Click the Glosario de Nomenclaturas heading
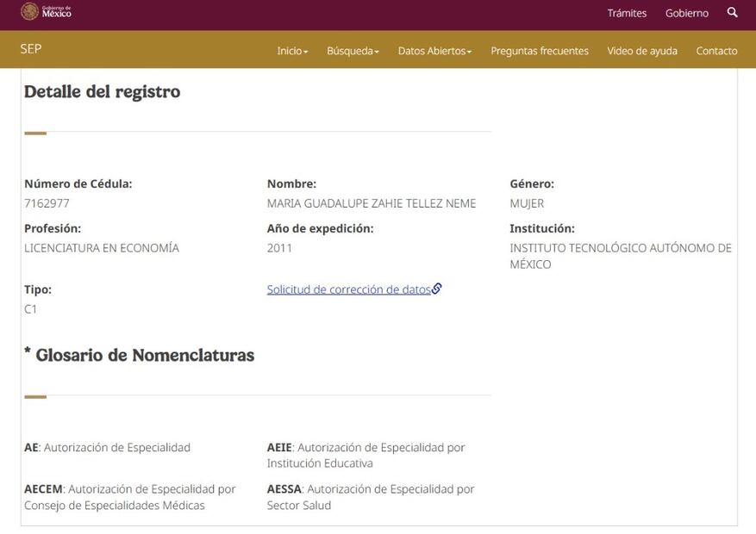This screenshot has height=534, width=756. (x=140, y=355)
